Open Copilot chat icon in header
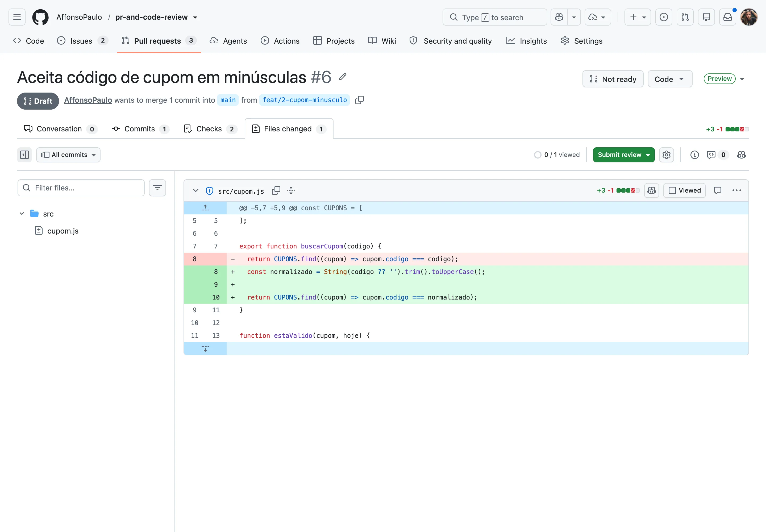The height and width of the screenshot is (532, 766). coord(559,17)
